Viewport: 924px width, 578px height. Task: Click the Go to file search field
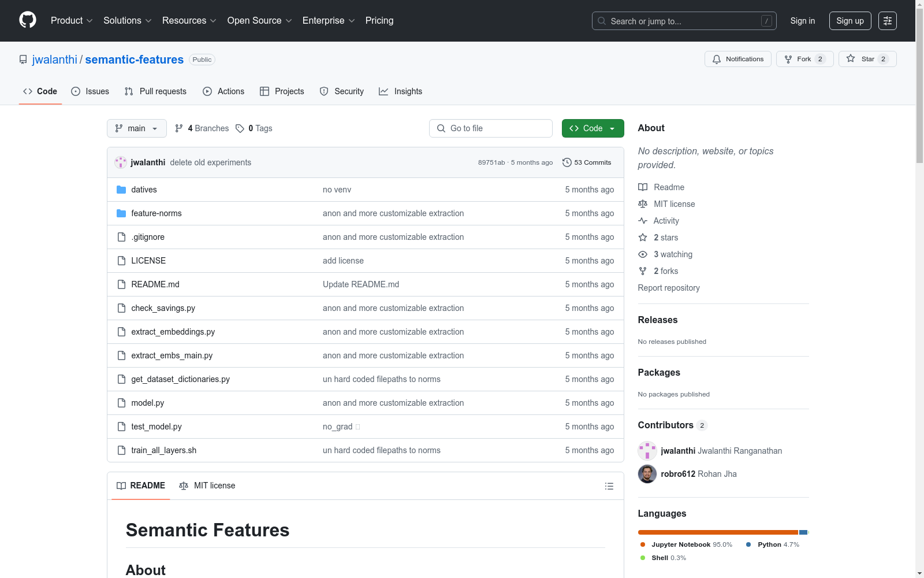click(x=491, y=128)
